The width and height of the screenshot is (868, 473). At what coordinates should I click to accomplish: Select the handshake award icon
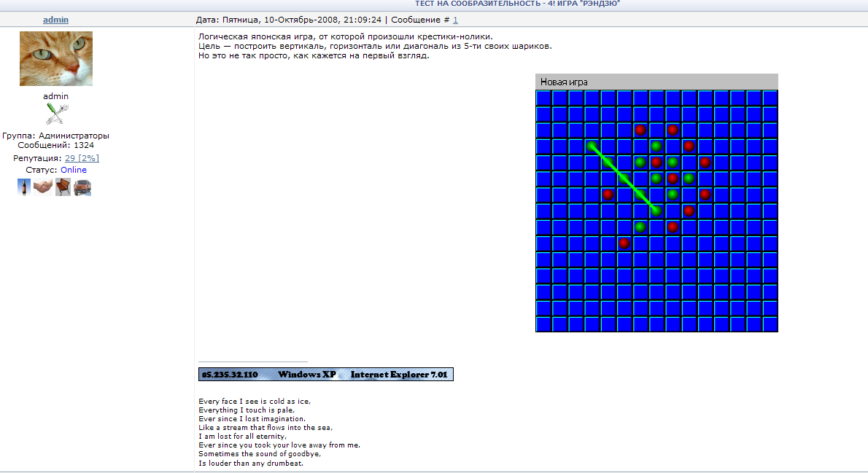tap(42, 187)
